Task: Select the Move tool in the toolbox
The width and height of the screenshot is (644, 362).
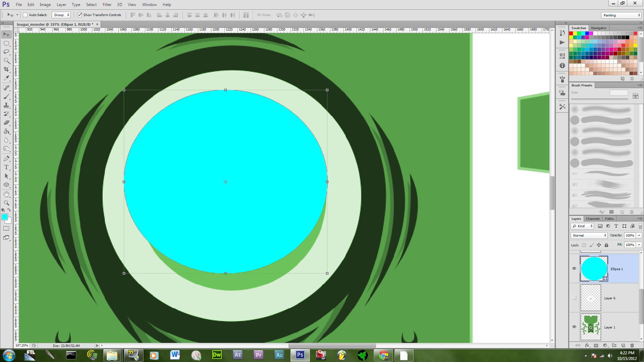Action: [6, 35]
